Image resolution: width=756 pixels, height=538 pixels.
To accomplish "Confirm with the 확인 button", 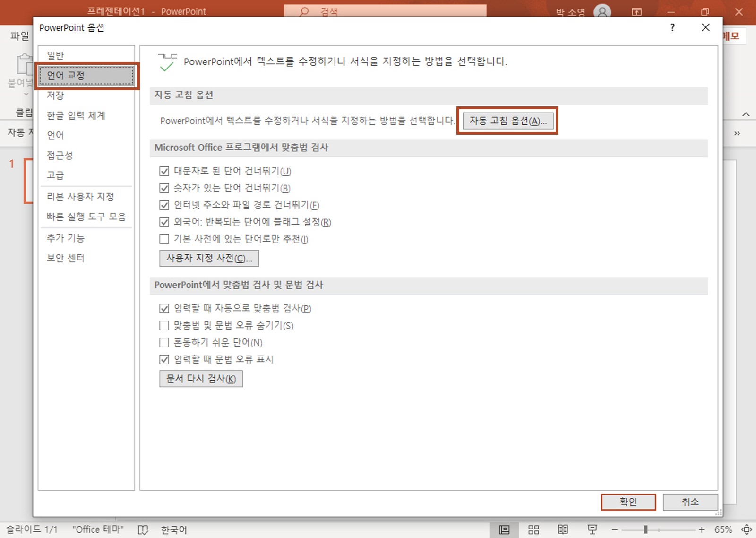I will click(x=628, y=502).
